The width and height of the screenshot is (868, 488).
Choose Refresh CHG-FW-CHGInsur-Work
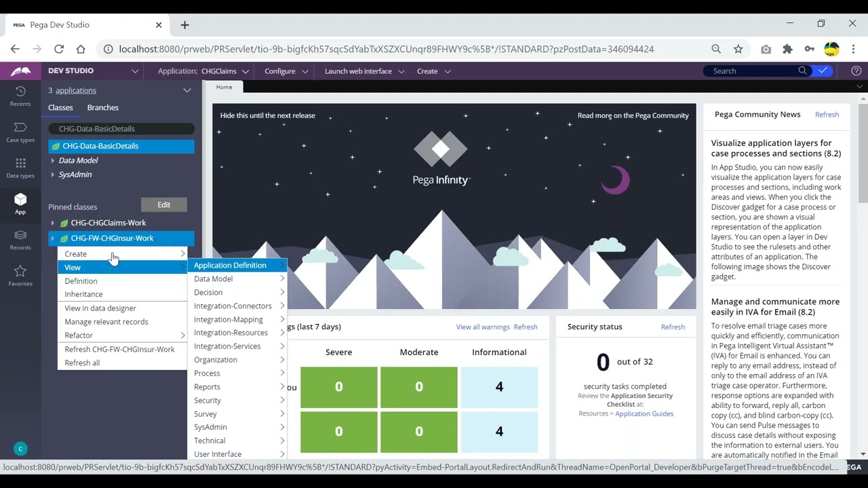tap(122, 350)
